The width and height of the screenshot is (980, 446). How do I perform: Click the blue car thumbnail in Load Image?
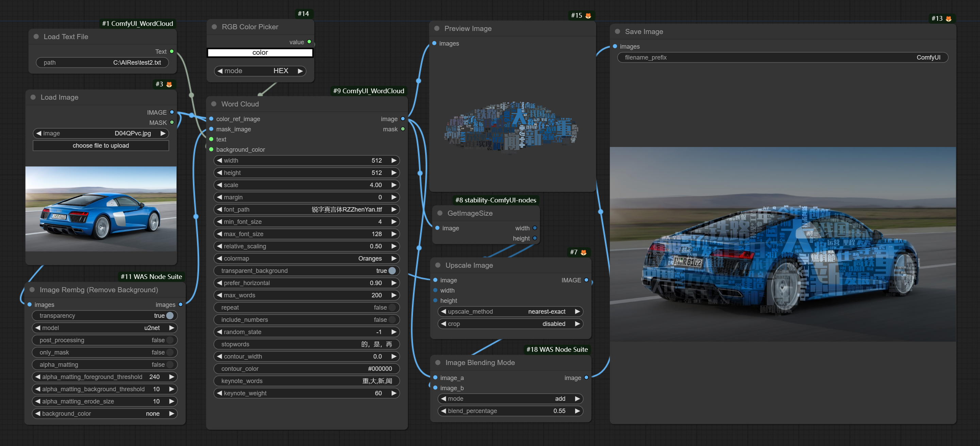pyautogui.click(x=101, y=209)
